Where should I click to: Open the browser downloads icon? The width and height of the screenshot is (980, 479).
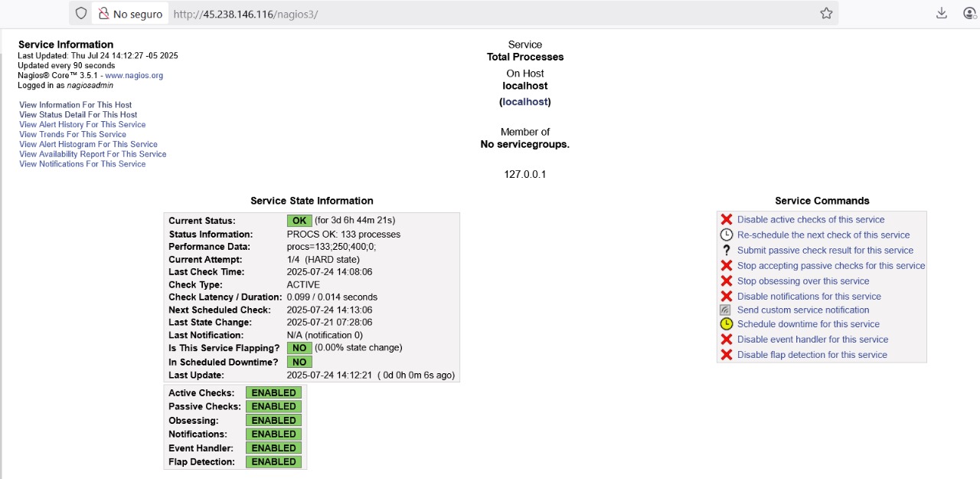(942, 13)
